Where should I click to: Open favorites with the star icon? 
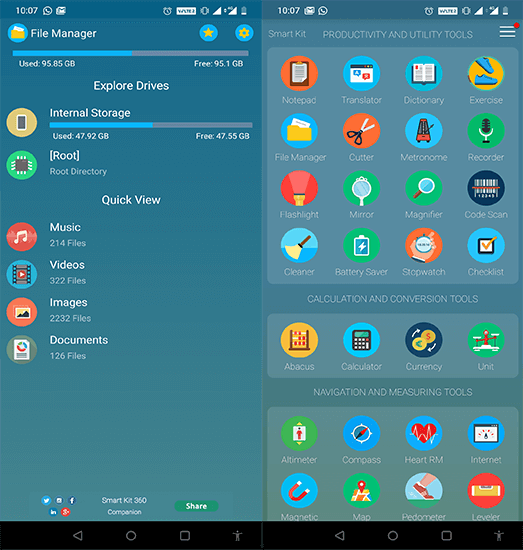pyautogui.click(x=208, y=33)
